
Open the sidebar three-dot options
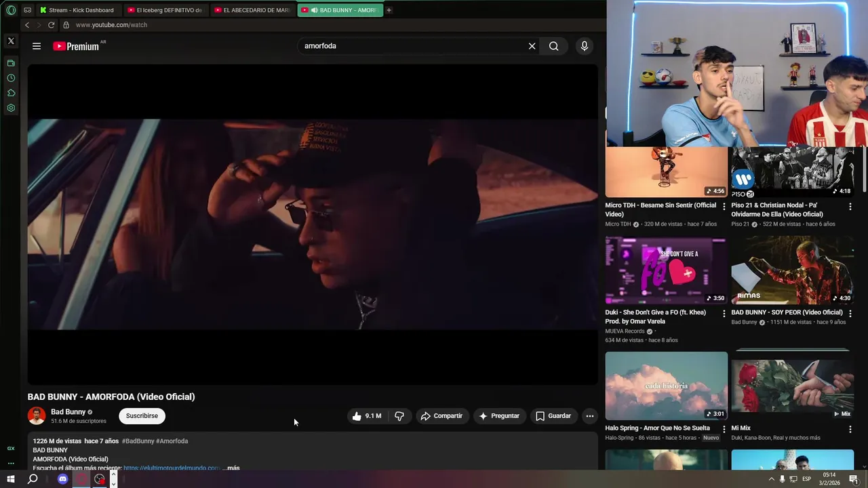click(11, 464)
